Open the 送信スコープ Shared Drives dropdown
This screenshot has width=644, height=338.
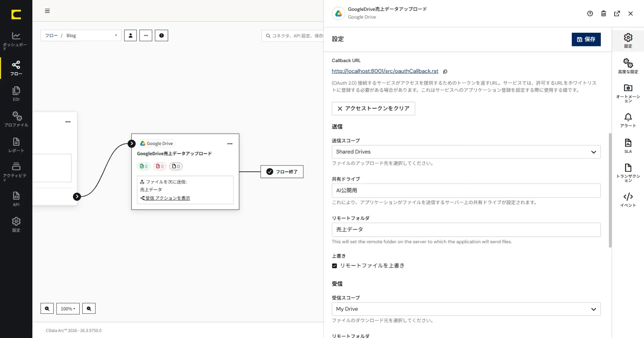tap(466, 152)
